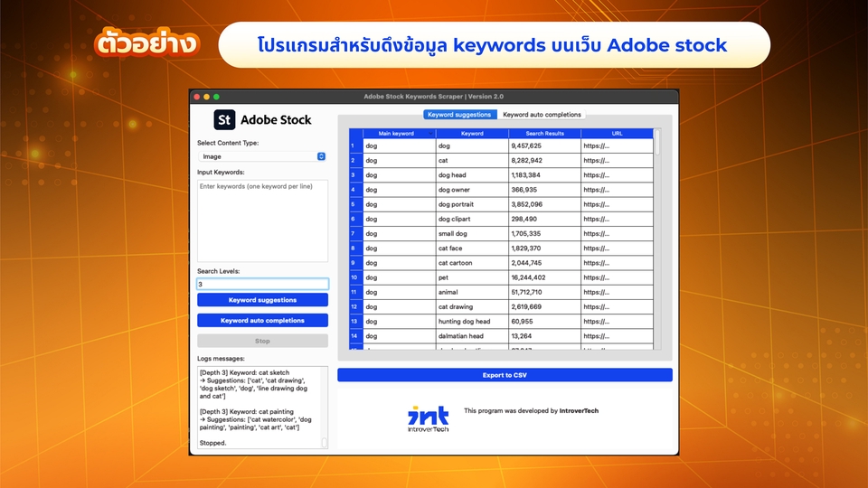This screenshot has width=868, height=488.
Task: Open the Select Content Type dropdown
Action: pos(262,156)
